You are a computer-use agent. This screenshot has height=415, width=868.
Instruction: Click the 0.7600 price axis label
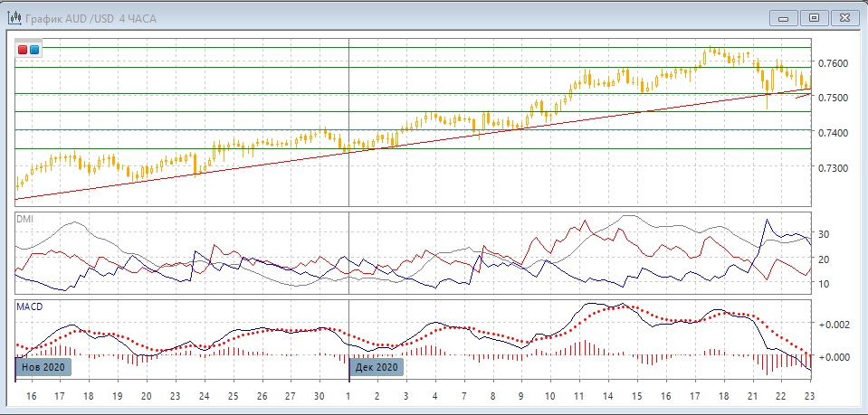pyautogui.click(x=834, y=63)
